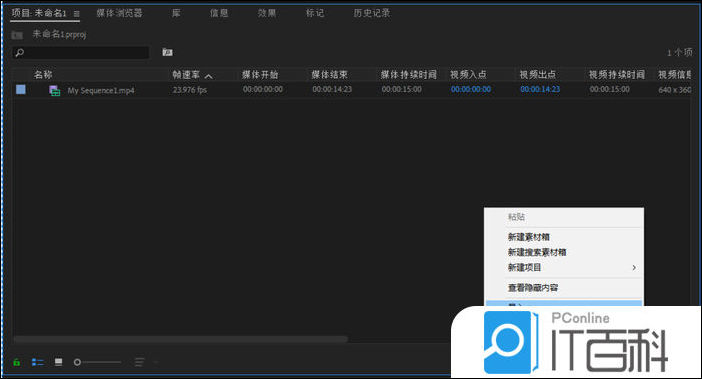Click the media end 00:00:14:23 value
This screenshot has height=379, width=702.
click(332, 89)
